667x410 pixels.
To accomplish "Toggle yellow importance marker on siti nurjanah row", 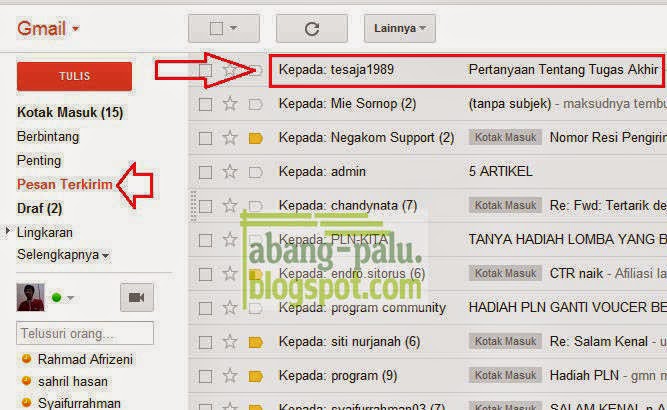I will coord(255,342).
